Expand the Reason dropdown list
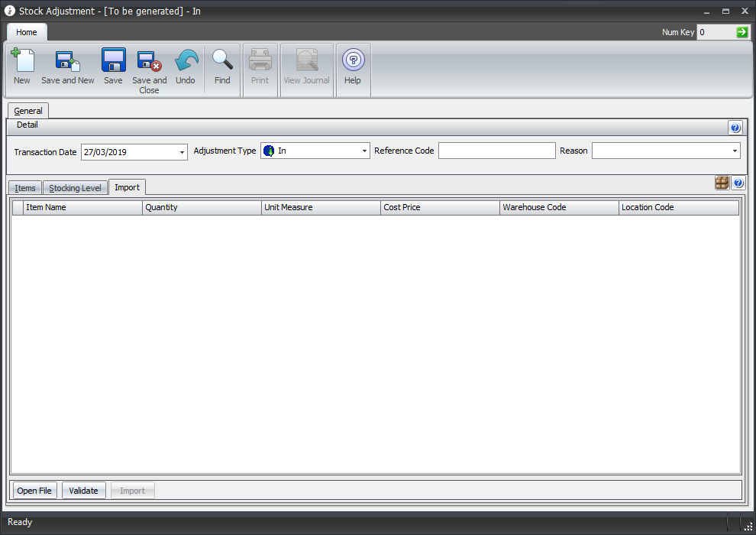The image size is (756, 535). click(x=735, y=151)
